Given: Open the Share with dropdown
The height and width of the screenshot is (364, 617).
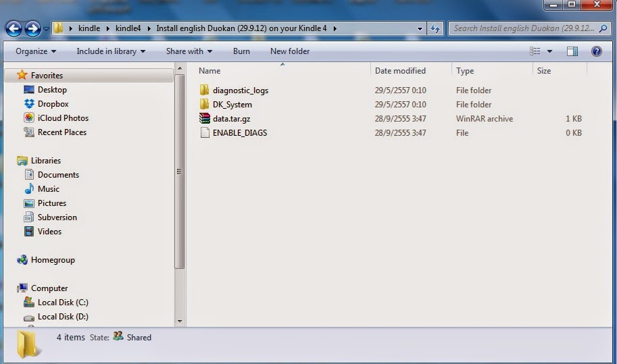Looking at the screenshot, I should (189, 51).
